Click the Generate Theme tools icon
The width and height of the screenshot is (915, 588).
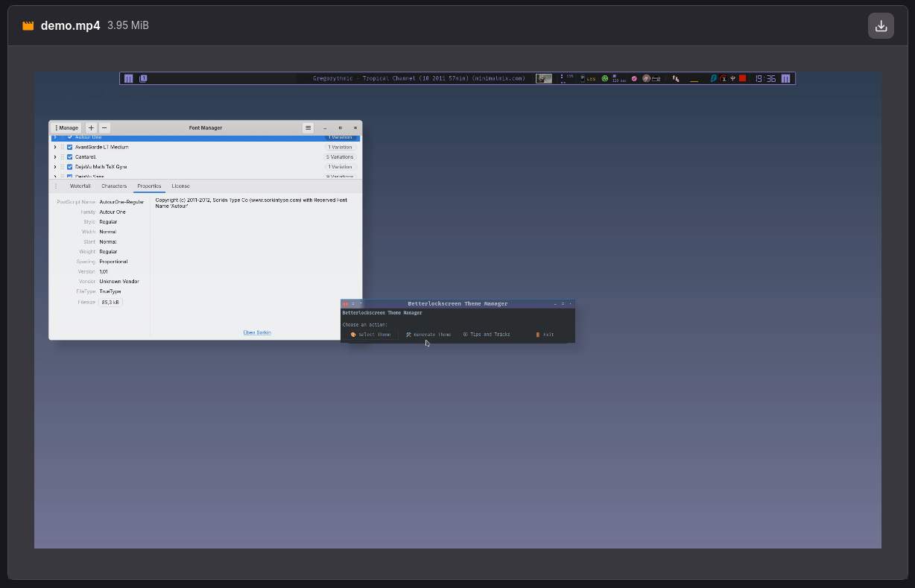click(408, 335)
